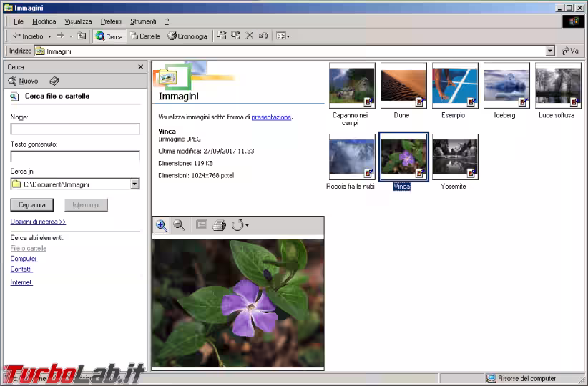The width and height of the screenshot is (588, 386).
Task: Click the zoom in magnifier in preview toolbar
Action: (162, 225)
